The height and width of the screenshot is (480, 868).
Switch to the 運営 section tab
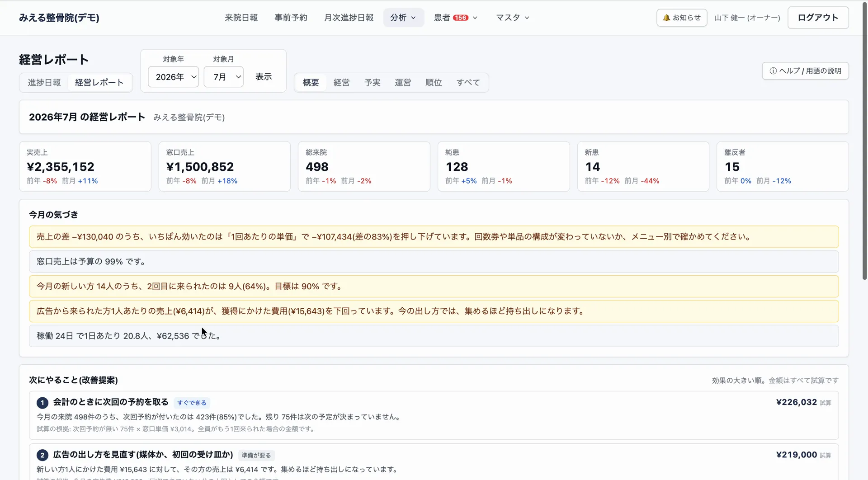coord(403,83)
